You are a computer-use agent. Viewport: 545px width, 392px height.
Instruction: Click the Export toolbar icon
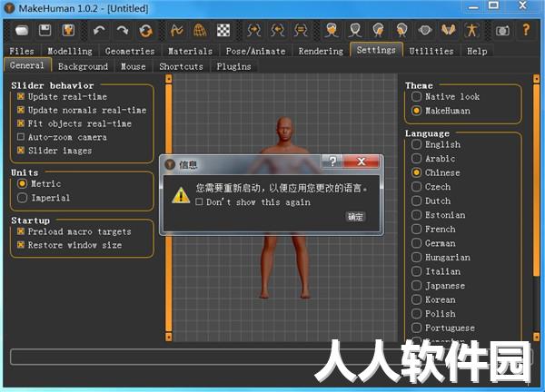(x=68, y=31)
